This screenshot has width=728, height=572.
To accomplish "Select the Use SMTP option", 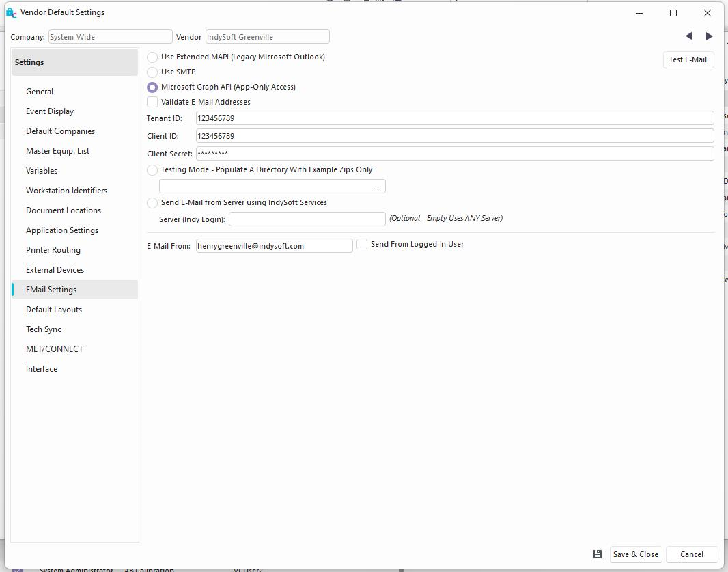I will (152, 72).
